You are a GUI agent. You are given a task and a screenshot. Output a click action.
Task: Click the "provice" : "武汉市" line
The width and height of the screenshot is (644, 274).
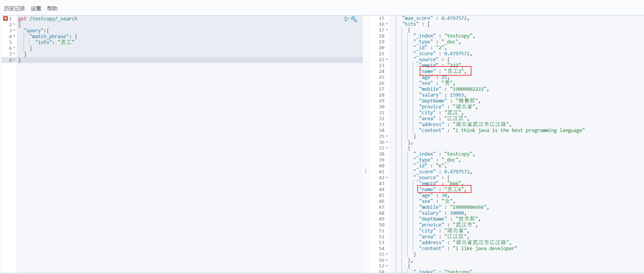coord(448,225)
